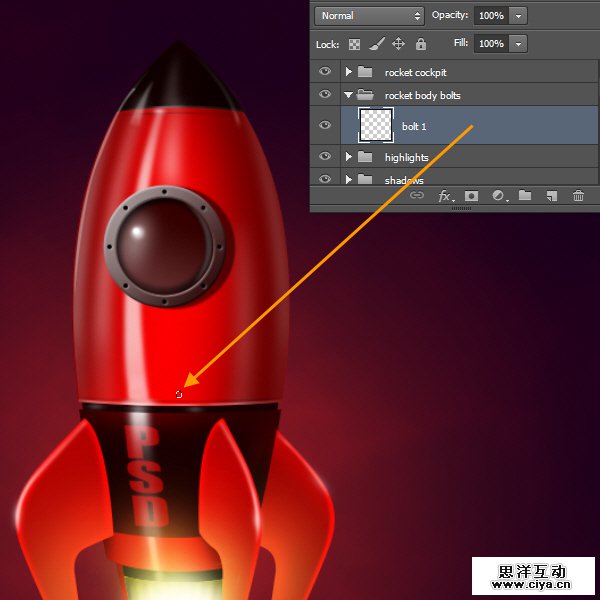Hide the rocket cockpit group
600x600 pixels.
click(325, 71)
